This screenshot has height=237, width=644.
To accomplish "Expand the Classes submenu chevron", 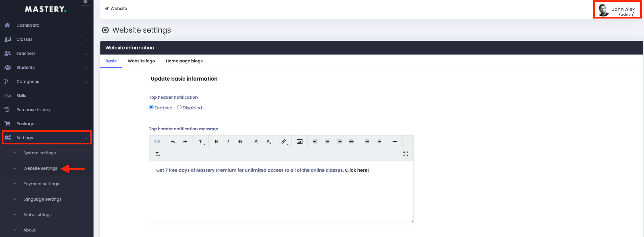I will coord(86,40).
